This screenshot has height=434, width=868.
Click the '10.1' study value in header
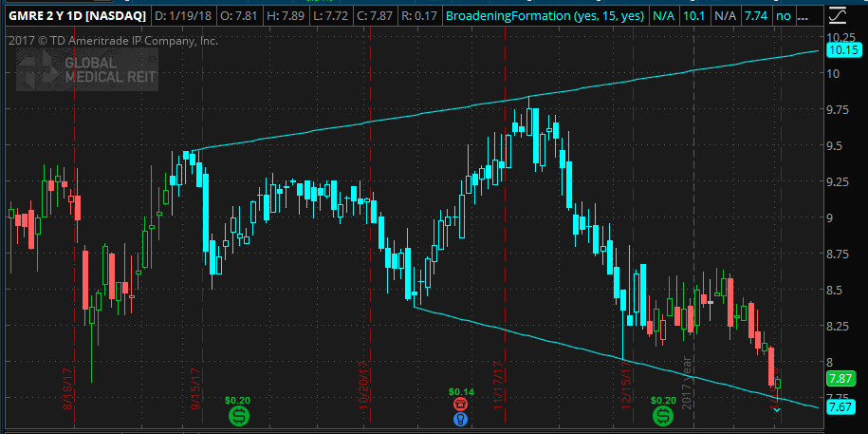point(694,15)
